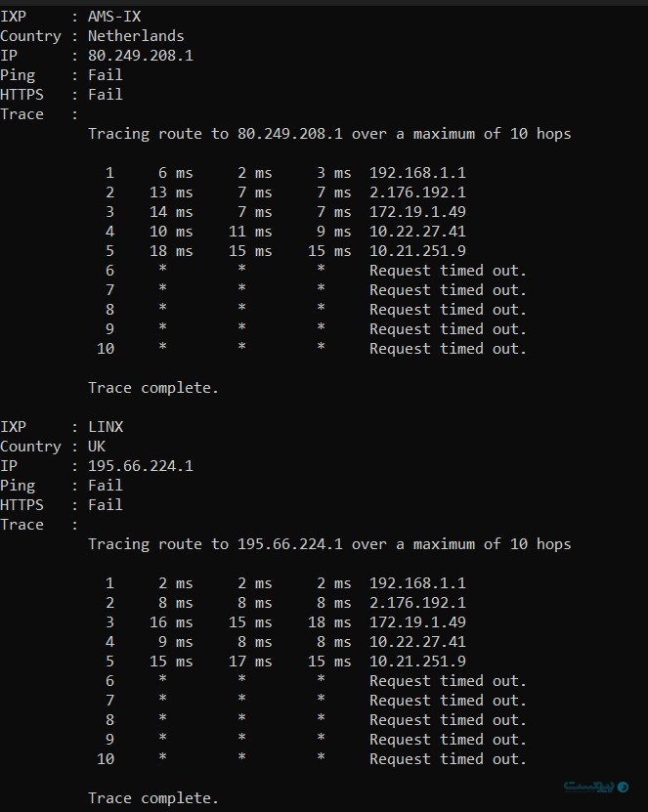
Task: Click the HTTPS Fail result under LINX
Action: [106, 505]
